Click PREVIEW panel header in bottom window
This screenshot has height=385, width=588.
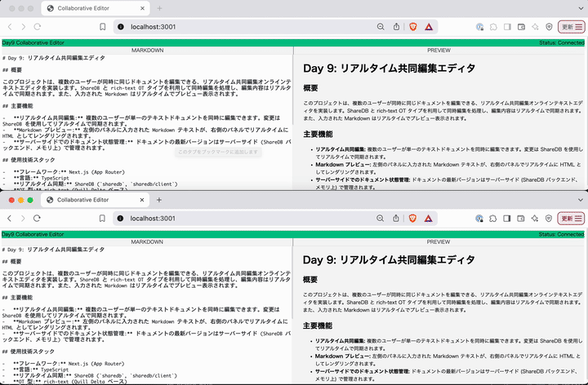point(439,242)
